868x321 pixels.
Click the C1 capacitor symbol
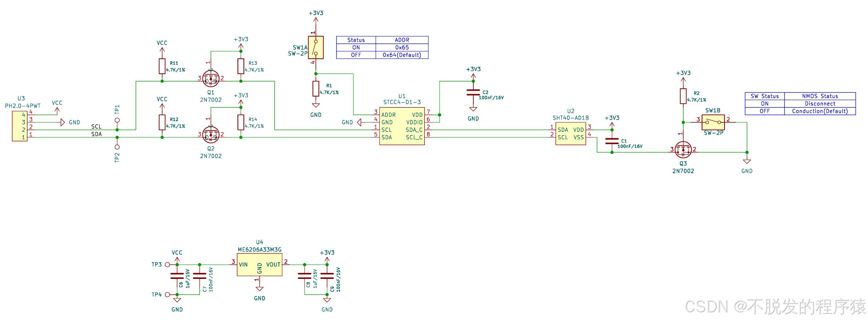tap(612, 141)
